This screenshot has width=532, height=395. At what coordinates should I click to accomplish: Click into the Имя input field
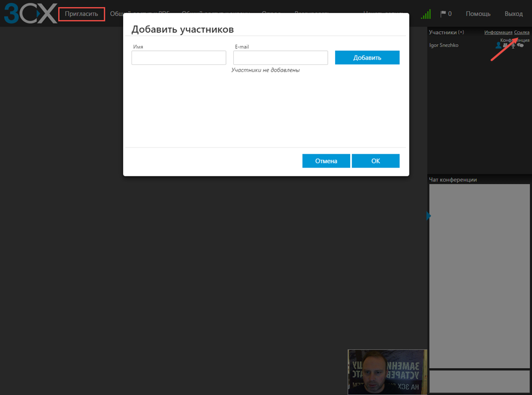[x=179, y=58]
